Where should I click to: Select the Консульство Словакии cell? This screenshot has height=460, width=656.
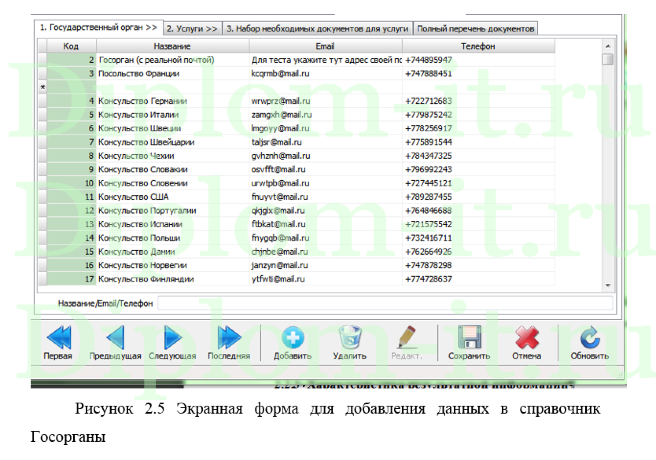tap(173, 169)
